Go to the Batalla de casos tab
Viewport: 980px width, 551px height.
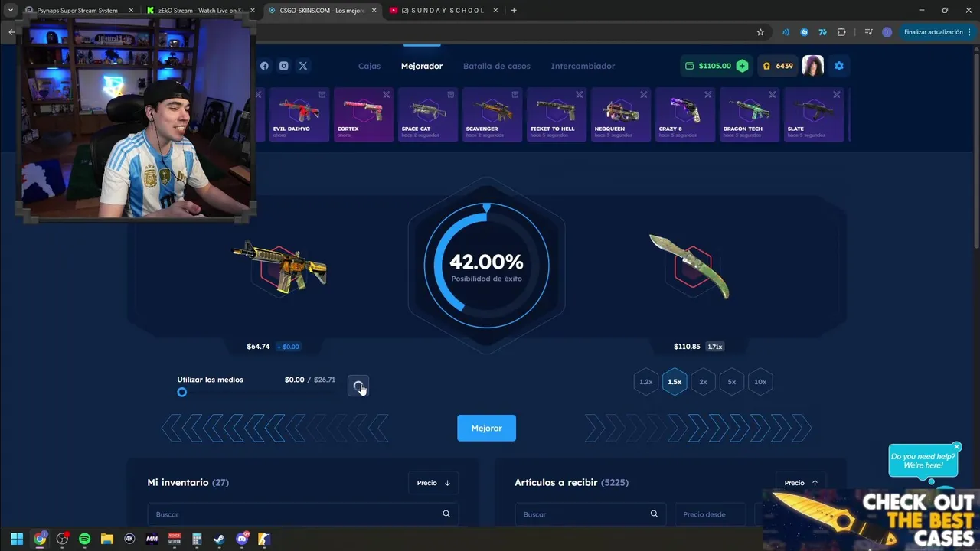[x=497, y=66]
